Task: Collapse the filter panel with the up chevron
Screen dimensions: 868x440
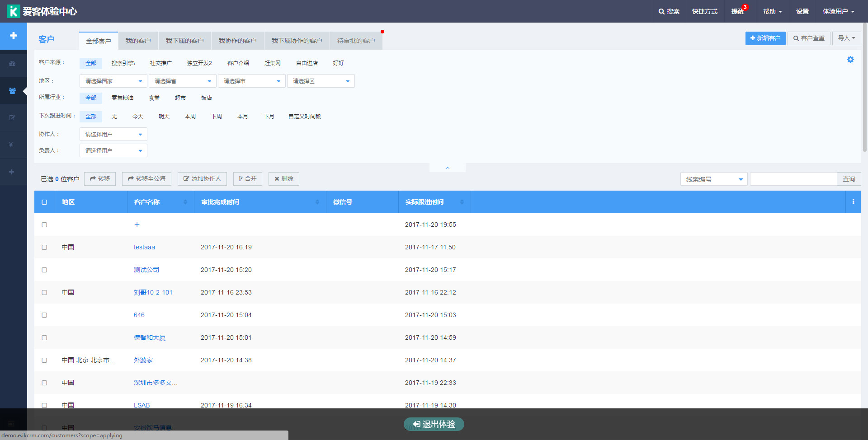Action: [448, 168]
